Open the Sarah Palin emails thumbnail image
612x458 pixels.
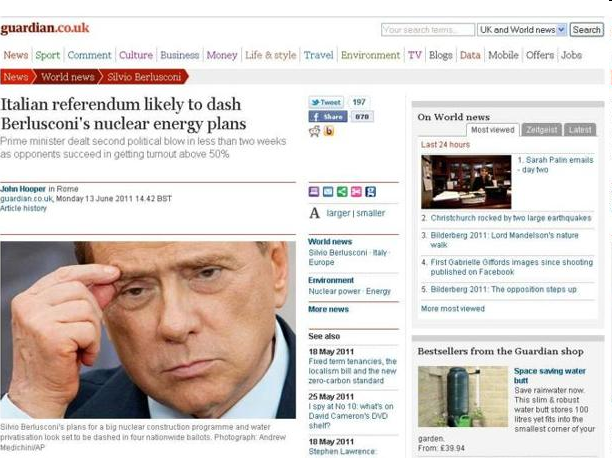tap(466, 182)
